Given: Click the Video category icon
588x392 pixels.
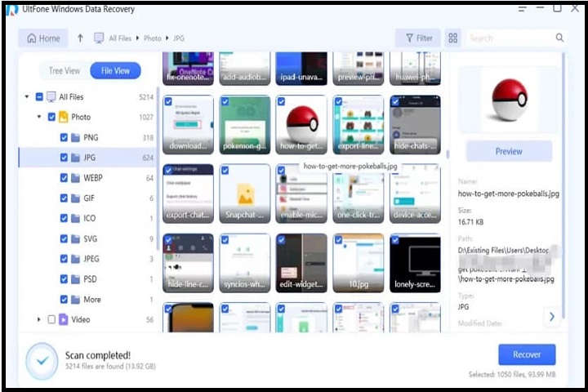Looking at the screenshot, I should 64,319.
